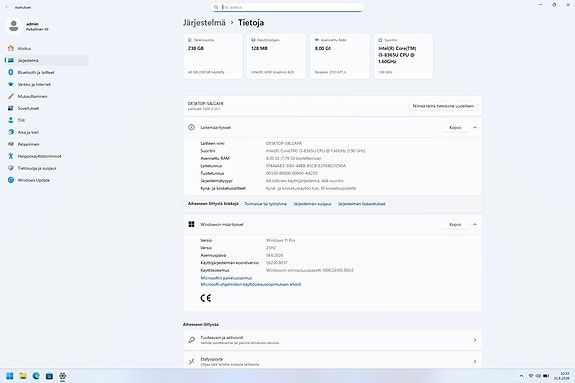Open Järjestelmän lisäasetukset link

tap(362, 204)
